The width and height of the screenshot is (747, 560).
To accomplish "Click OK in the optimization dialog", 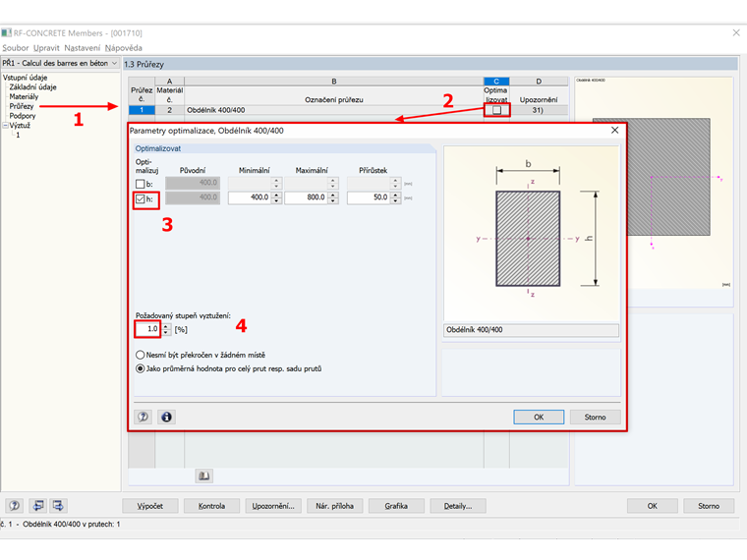I will click(x=539, y=418).
